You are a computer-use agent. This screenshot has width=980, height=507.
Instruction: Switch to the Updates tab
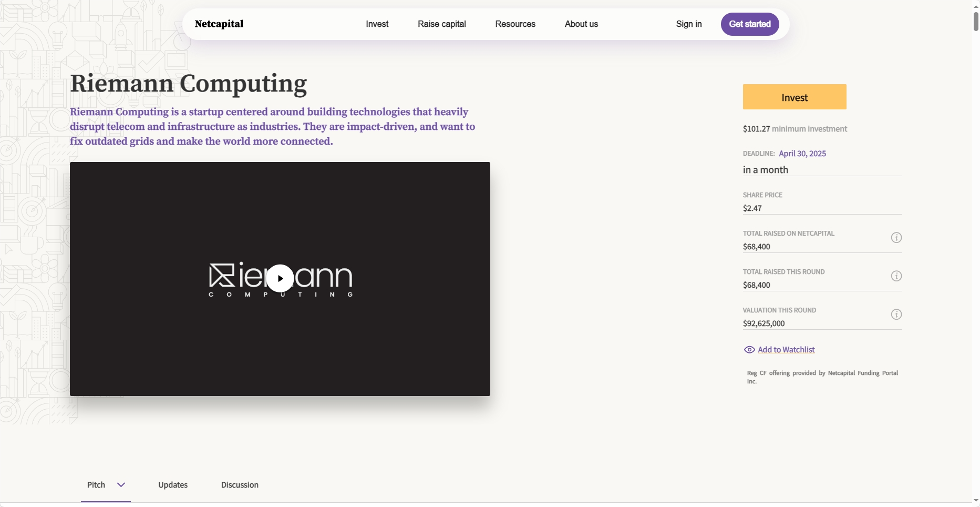click(173, 485)
